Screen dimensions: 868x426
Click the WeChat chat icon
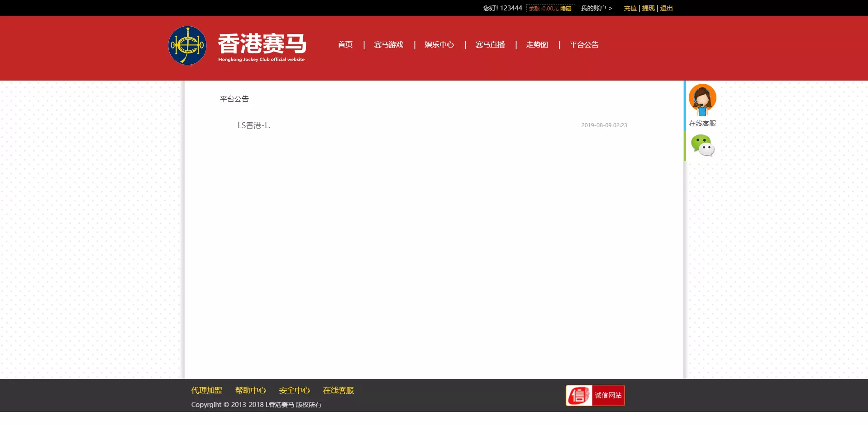[702, 145]
